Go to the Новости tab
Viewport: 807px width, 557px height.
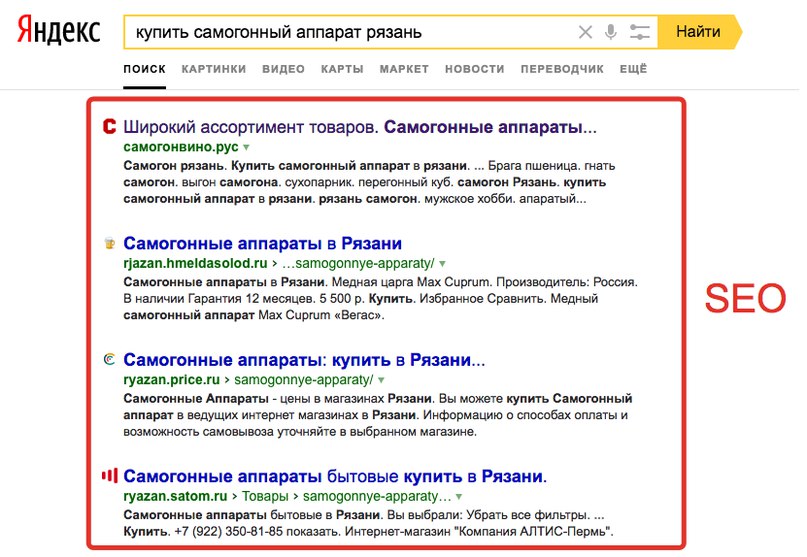tap(475, 69)
